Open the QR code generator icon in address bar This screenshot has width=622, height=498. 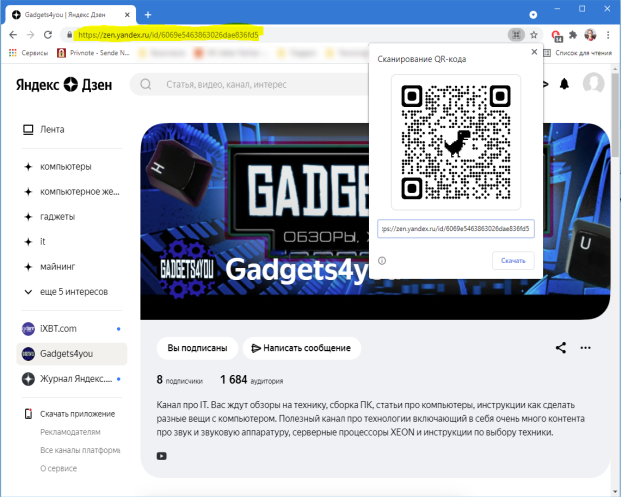tap(516, 35)
